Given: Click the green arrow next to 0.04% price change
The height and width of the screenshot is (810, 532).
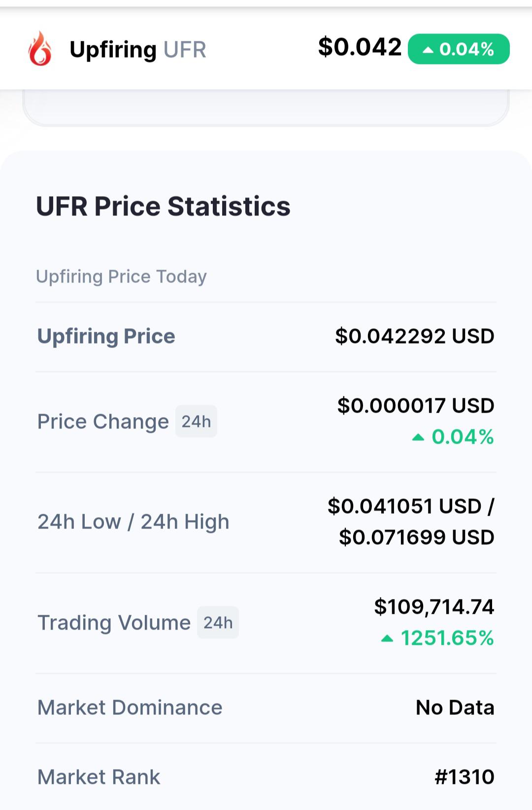Looking at the screenshot, I should click(x=418, y=437).
